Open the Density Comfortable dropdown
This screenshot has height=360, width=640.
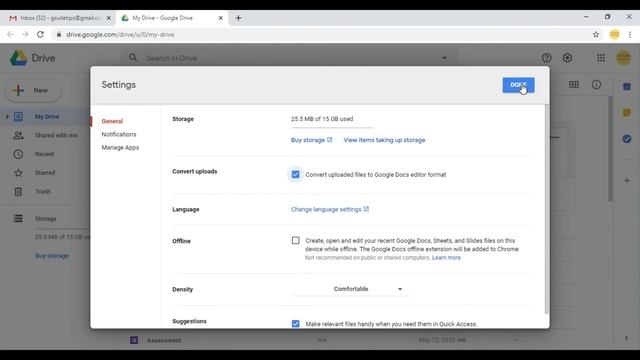pos(351,289)
